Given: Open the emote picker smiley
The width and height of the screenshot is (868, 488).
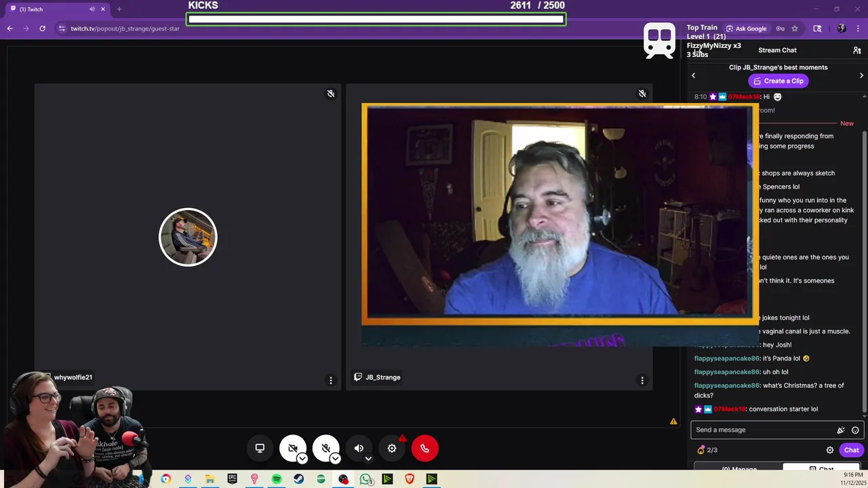Looking at the screenshot, I should [x=855, y=430].
